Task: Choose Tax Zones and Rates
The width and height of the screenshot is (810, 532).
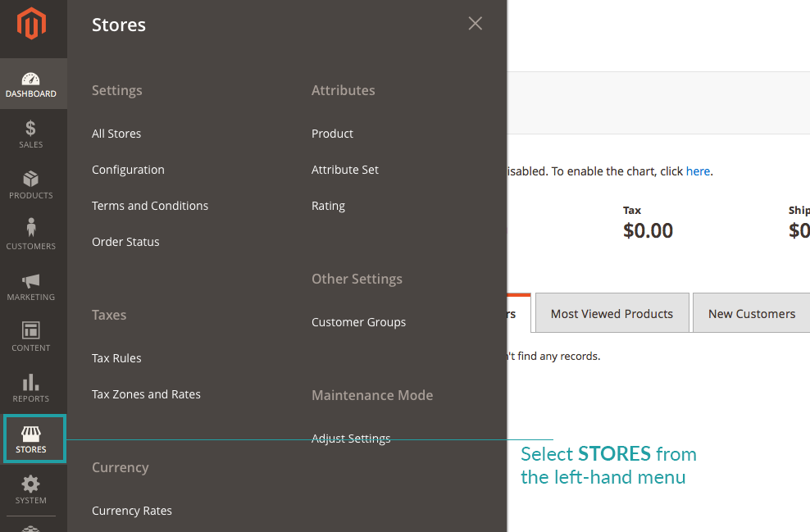Action: click(146, 394)
